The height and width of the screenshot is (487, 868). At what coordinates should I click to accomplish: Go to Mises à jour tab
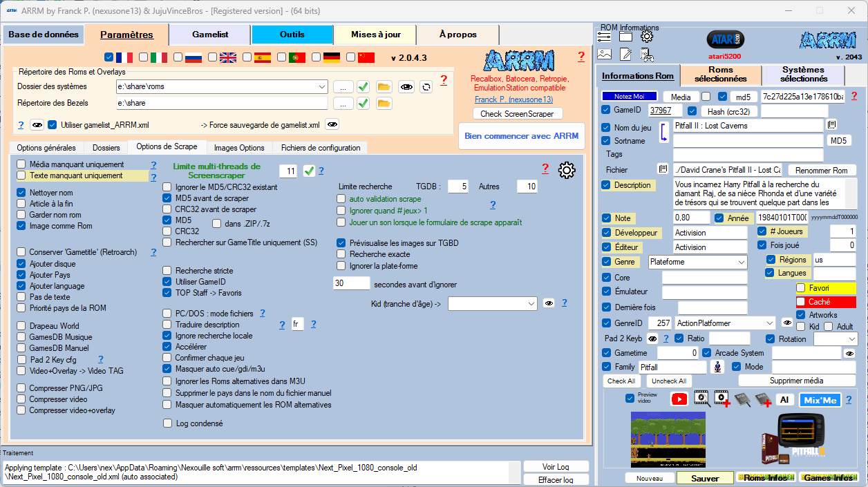point(374,35)
